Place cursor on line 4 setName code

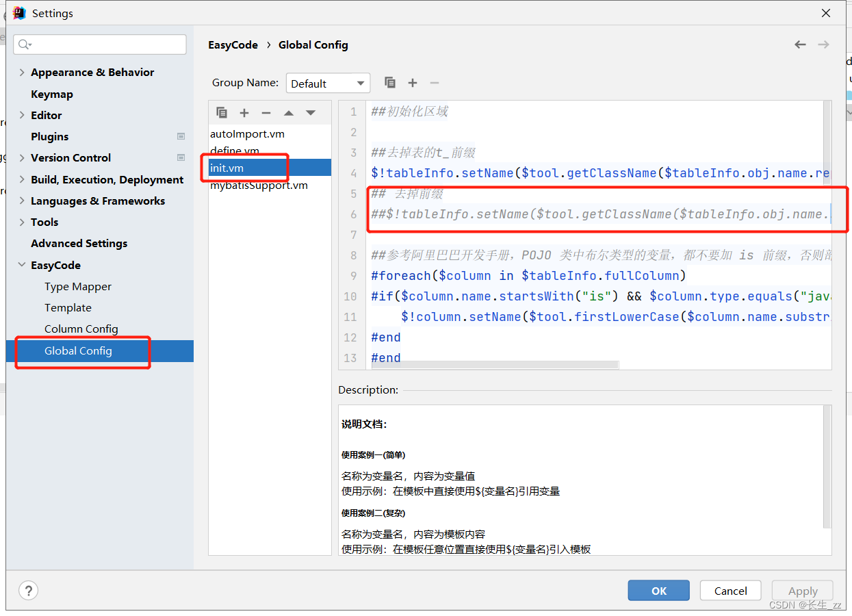tap(600, 173)
